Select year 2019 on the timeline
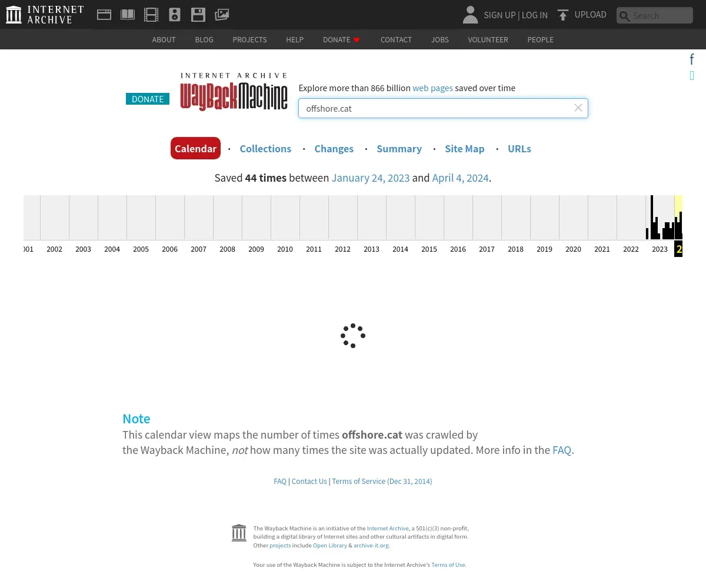The width and height of the screenshot is (706, 588). click(x=544, y=249)
